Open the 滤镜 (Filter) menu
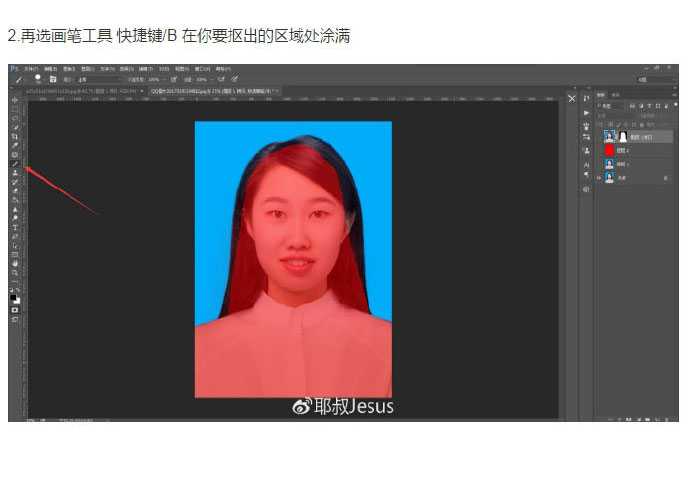This screenshot has height=489, width=690. coord(146,69)
